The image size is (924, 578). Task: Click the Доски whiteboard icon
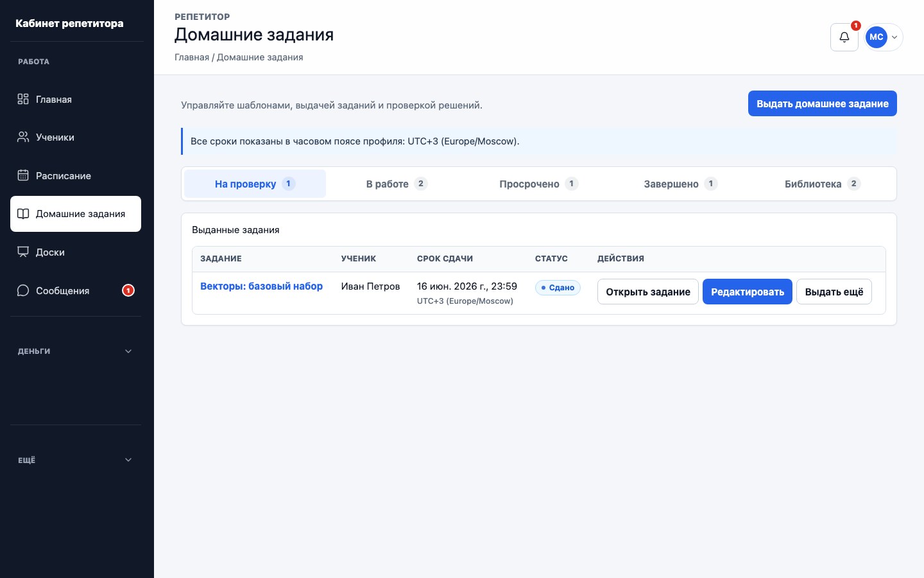(23, 252)
